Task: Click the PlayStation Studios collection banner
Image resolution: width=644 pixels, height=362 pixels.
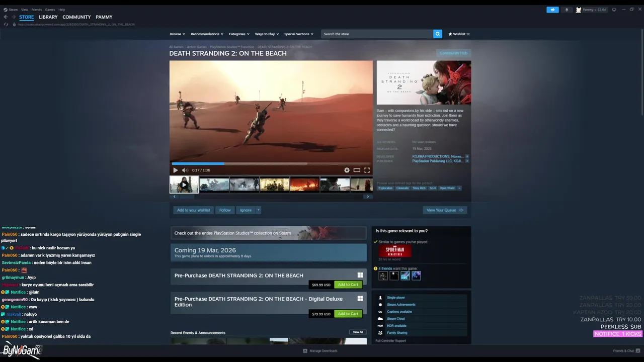Action: (x=268, y=233)
